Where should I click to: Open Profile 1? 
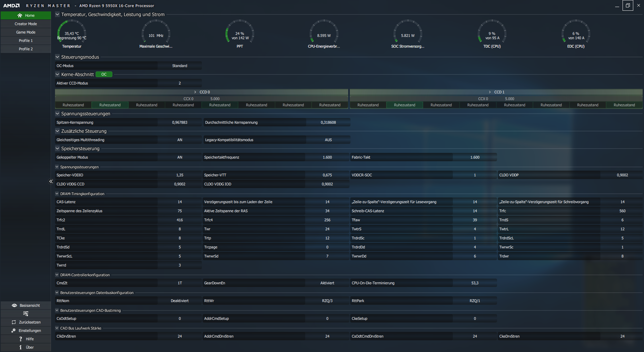coord(26,41)
